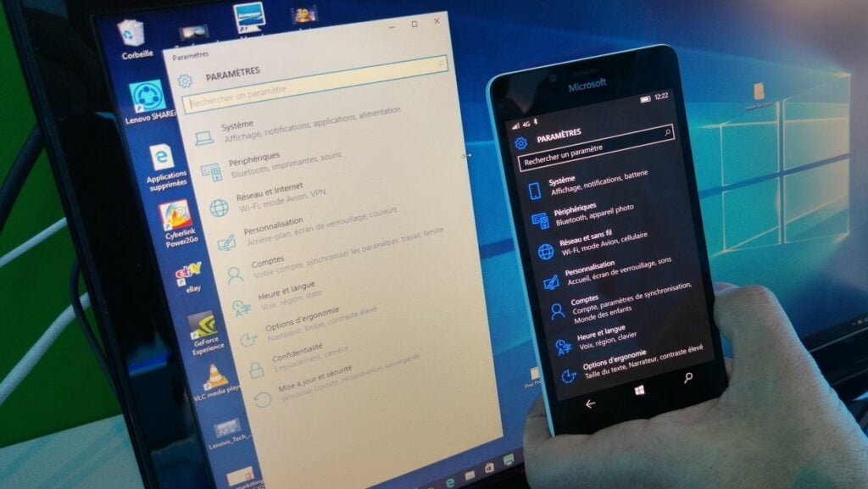Open the Lenovo_Tech desktop shortcut
Viewport: 868px width, 489px height.
pyautogui.click(x=228, y=434)
